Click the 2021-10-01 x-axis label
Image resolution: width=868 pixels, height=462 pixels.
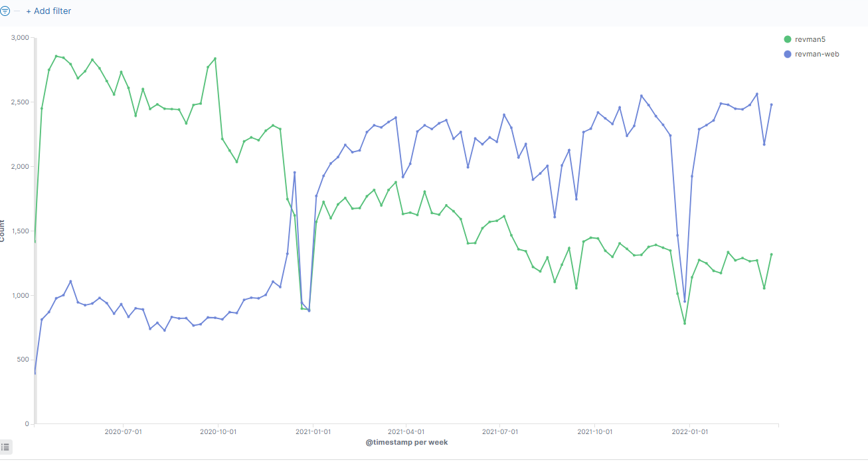594,431
